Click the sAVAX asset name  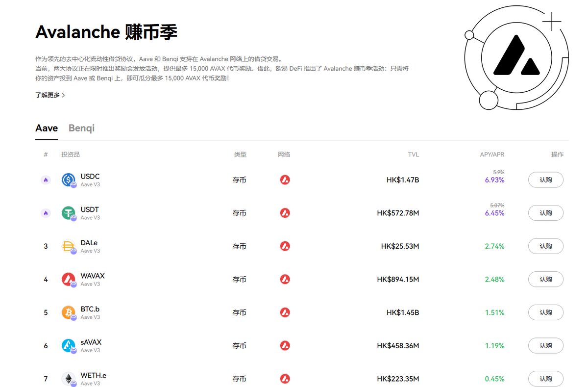(x=91, y=342)
